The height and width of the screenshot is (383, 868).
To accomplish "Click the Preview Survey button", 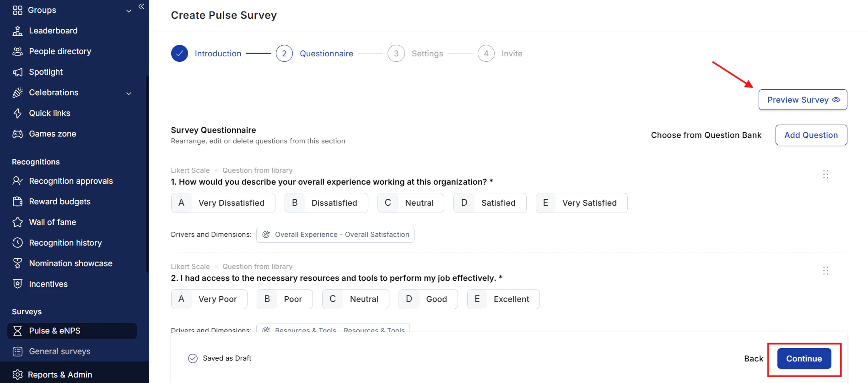I will coord(803,100).
